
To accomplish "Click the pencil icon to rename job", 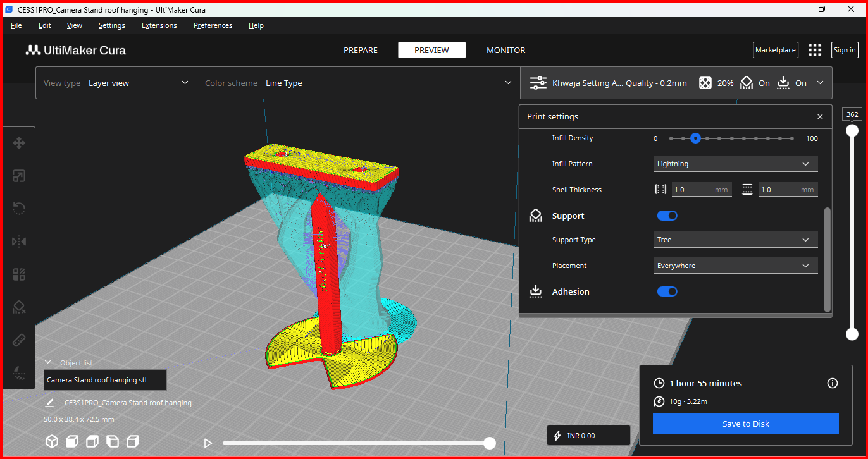I will click(x=49, y=403).
